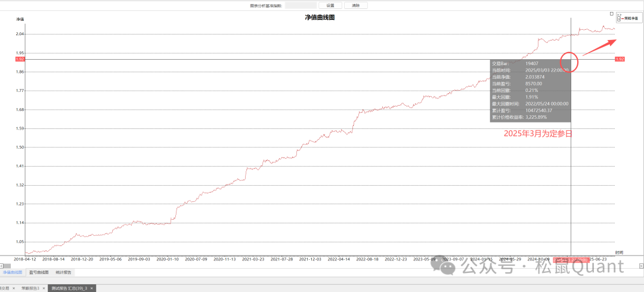Switch to the 净值曲线图 tab
This screenshot has height=292, width=644.
[13, 272]
